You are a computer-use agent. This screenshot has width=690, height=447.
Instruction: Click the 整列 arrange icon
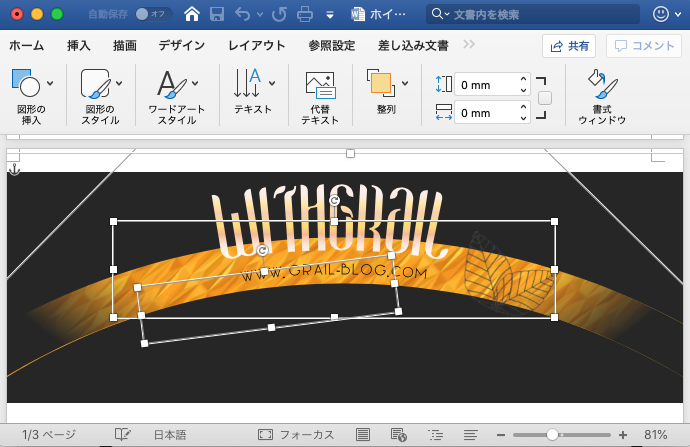point(381,83)
